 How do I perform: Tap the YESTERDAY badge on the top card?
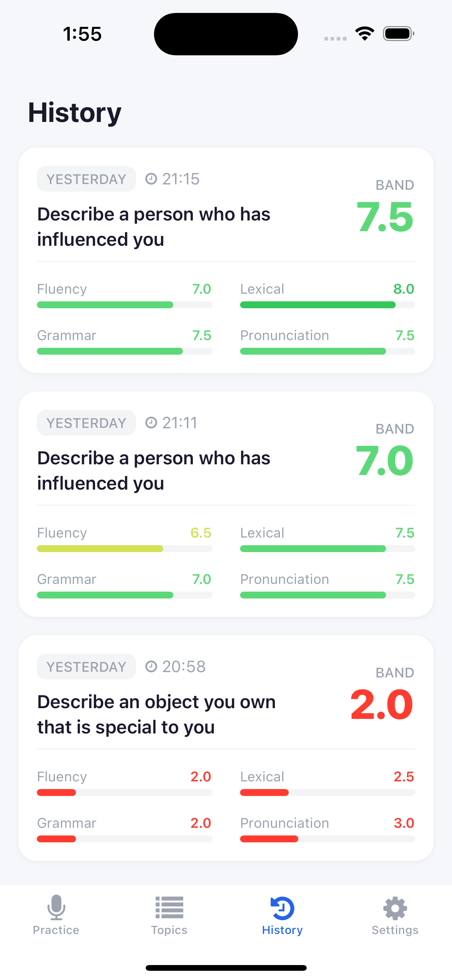tap(86, 178)
